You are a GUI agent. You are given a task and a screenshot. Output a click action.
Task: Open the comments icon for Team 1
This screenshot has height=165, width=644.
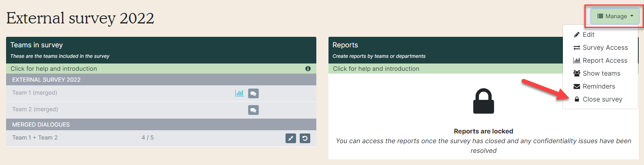[x=253, y=93]
